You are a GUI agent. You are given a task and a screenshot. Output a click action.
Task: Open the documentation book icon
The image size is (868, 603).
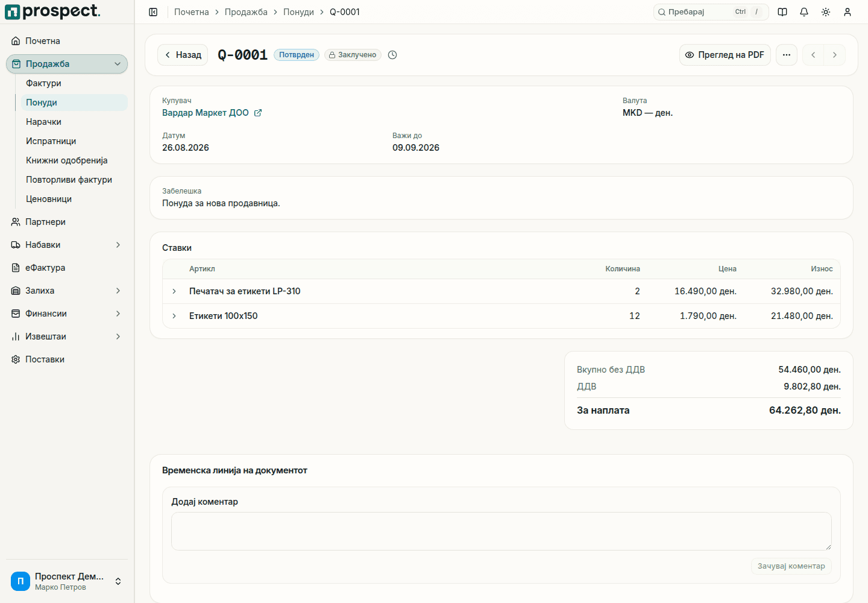(782, 12)
